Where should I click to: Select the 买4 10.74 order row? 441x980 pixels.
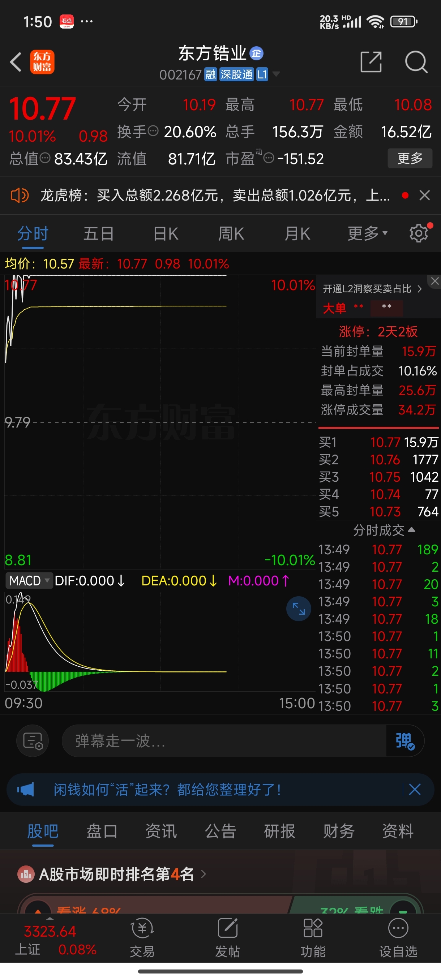pos(378,494)
